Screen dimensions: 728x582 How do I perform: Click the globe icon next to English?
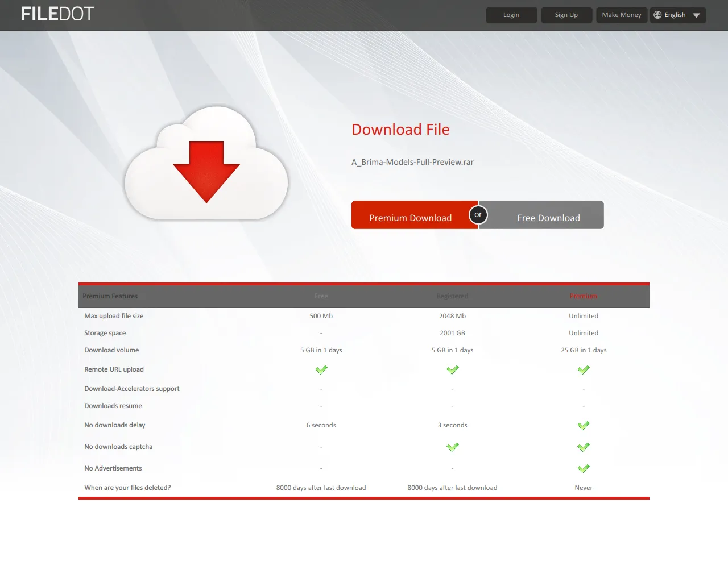click(x=658, y=15)
